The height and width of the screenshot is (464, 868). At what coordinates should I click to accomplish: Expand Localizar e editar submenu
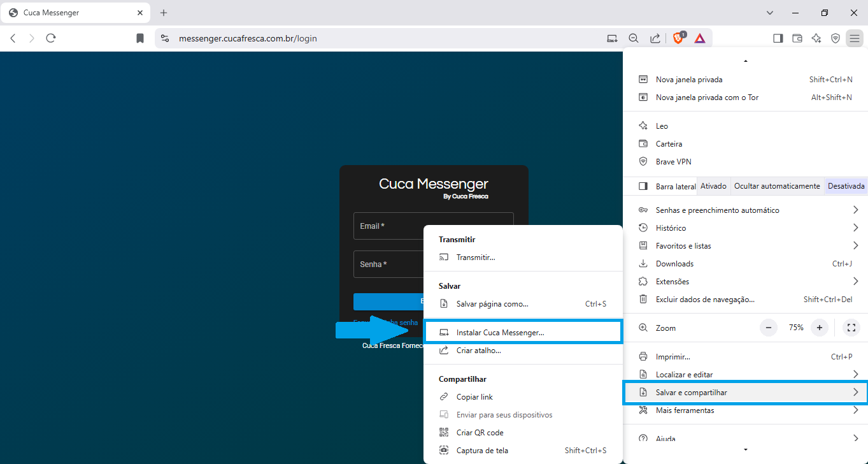coord(745,375)
